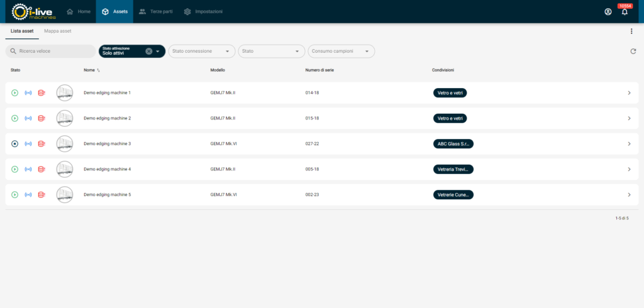Click the ABC Glass S.r... sharing chip
Viewport: 644px width, 308px height.
coord(453,144)
